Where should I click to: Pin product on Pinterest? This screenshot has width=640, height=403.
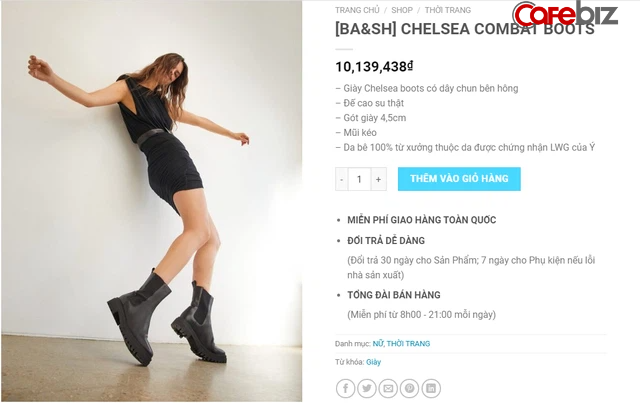coord(409,388)
